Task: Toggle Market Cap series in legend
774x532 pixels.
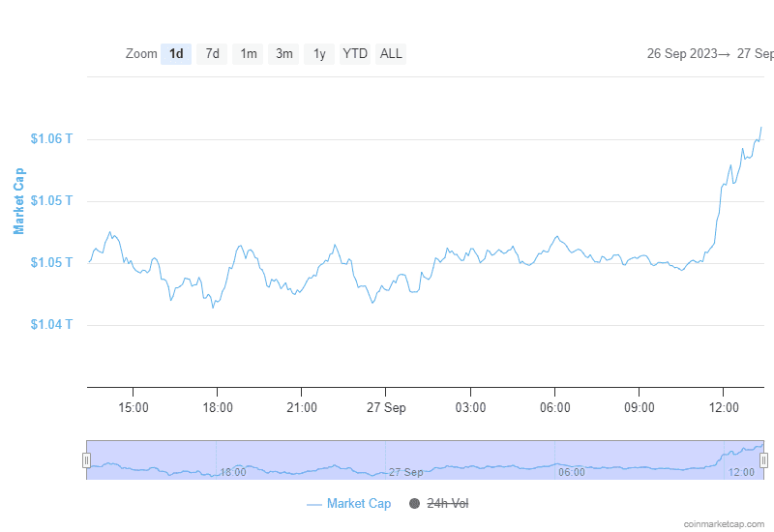Action: coord(358,504)
